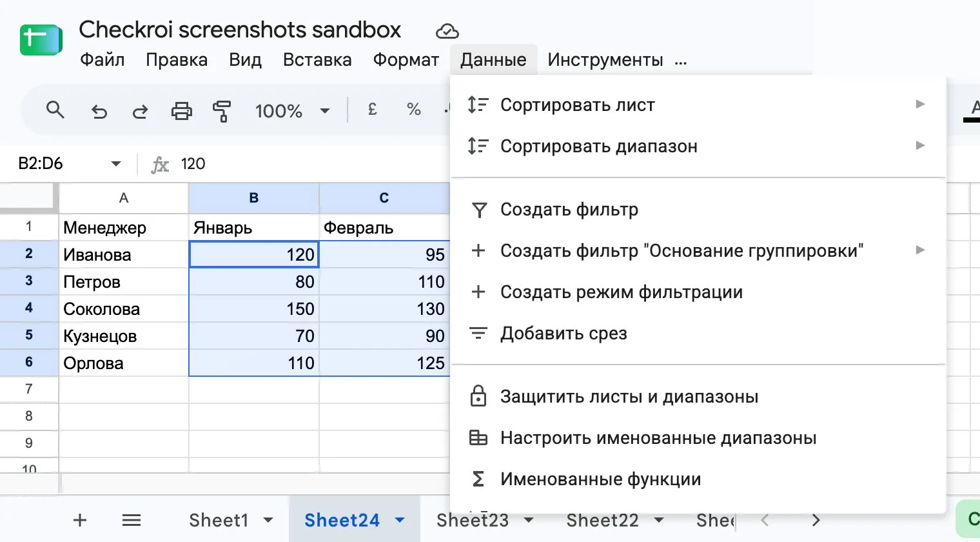Open the Вид menu

point(245,60)
